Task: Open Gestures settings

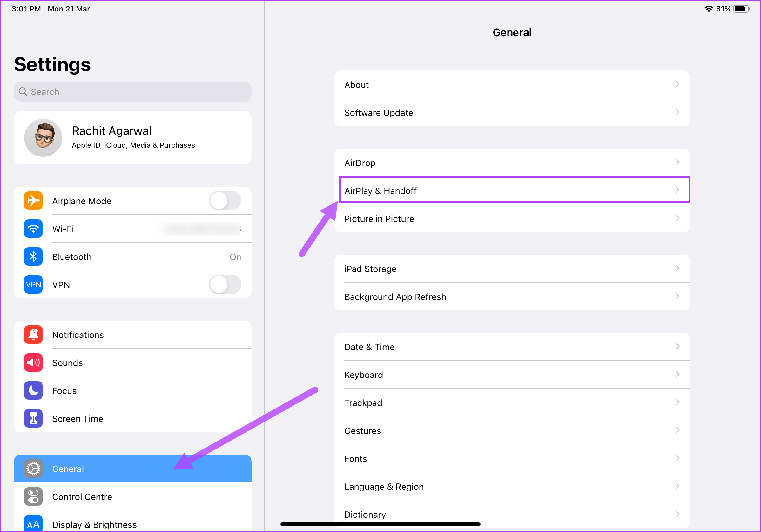Action: 511,431
